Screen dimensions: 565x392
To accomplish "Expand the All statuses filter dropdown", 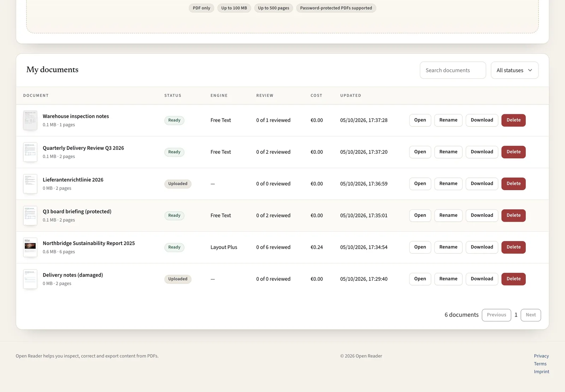I will pos(515,70).
